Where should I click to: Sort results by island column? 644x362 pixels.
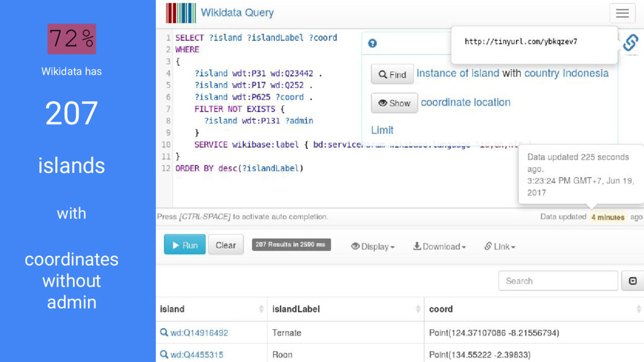coord(211,309)
